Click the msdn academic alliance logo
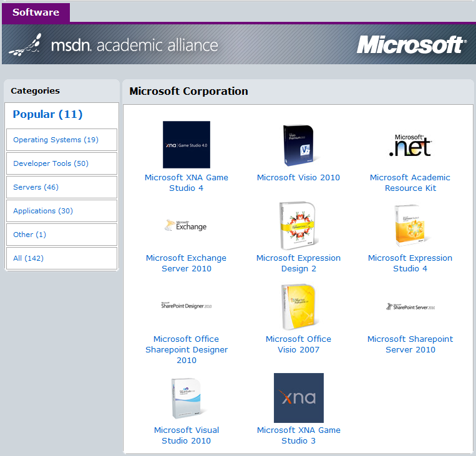 pos(114,45)
